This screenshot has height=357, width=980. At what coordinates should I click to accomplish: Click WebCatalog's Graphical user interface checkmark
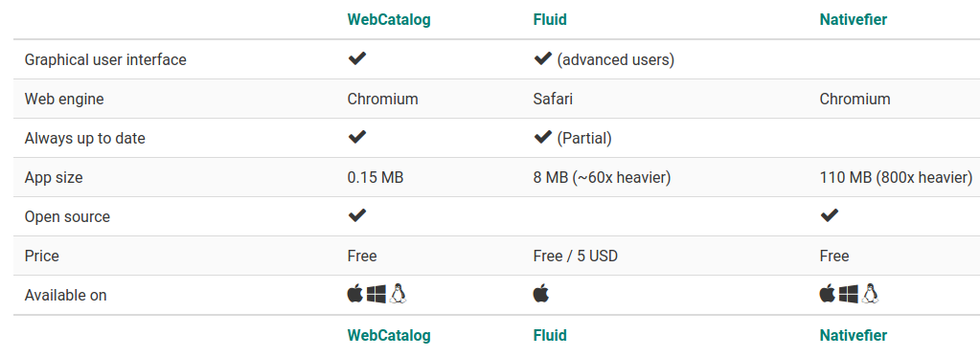coord(357,58)
